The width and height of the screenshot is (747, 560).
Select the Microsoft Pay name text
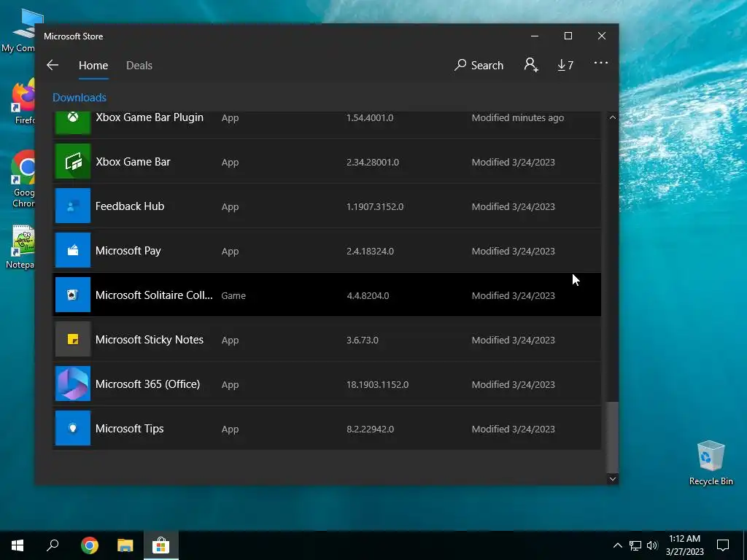pyautogui.click(x=128, y=251)
